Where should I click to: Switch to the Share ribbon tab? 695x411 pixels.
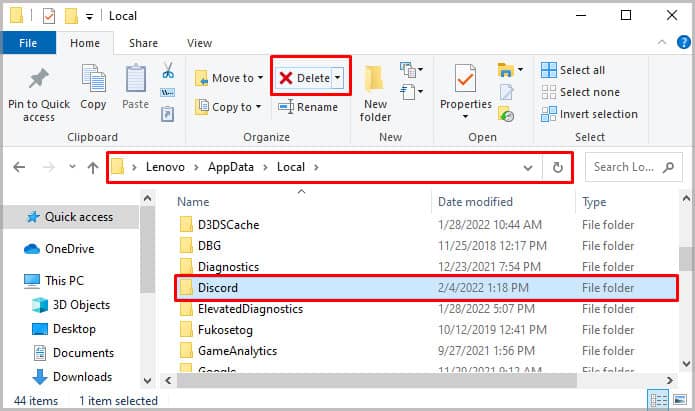tap(143, 43)
